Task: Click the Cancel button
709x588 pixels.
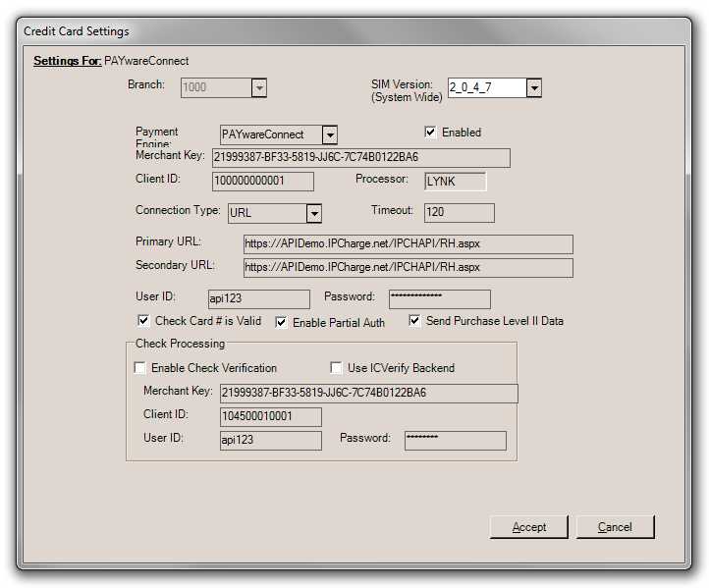Action: point(615,527)
